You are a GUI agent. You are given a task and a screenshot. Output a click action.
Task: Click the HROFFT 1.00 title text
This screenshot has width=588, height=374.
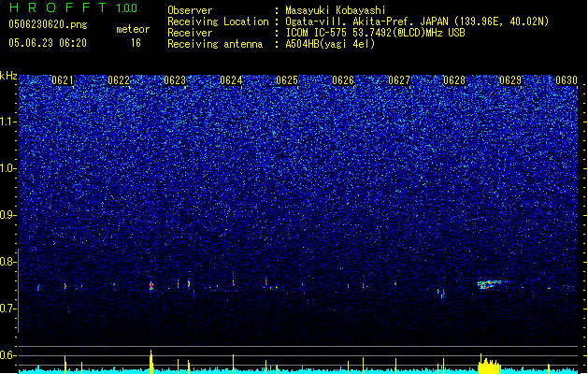pos(73,7)
